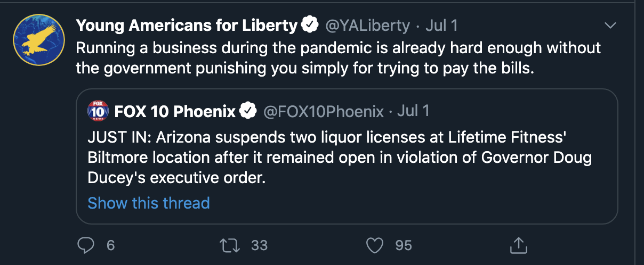Click verified badge beside FOX 10 Phoenix
The width and height of the screenshot is (644, 265).
(x=248, y=111)
